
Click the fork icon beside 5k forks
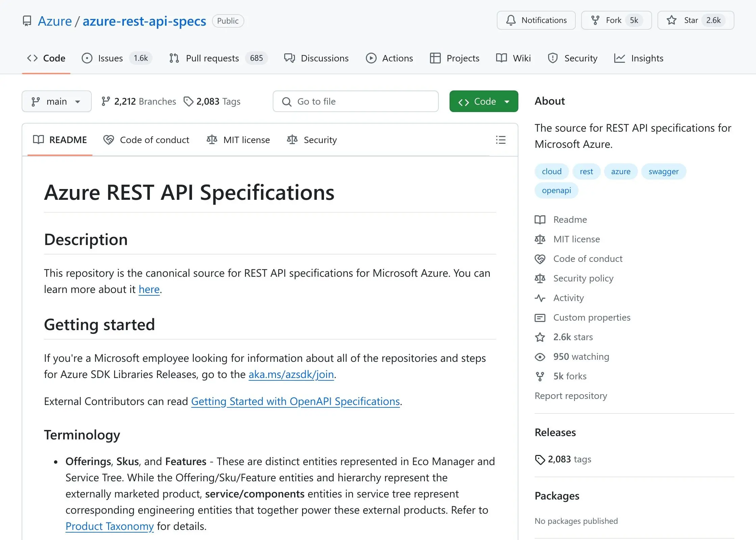point(540,376)
